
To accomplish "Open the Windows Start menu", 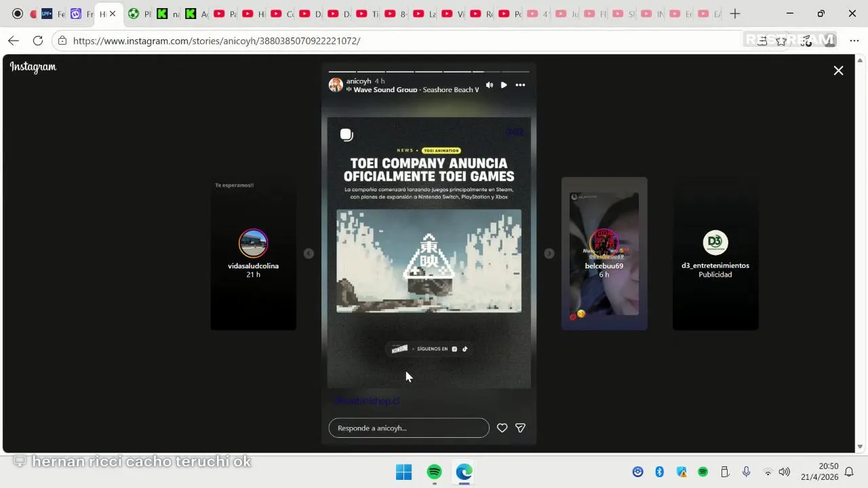I will click(403, 472).
